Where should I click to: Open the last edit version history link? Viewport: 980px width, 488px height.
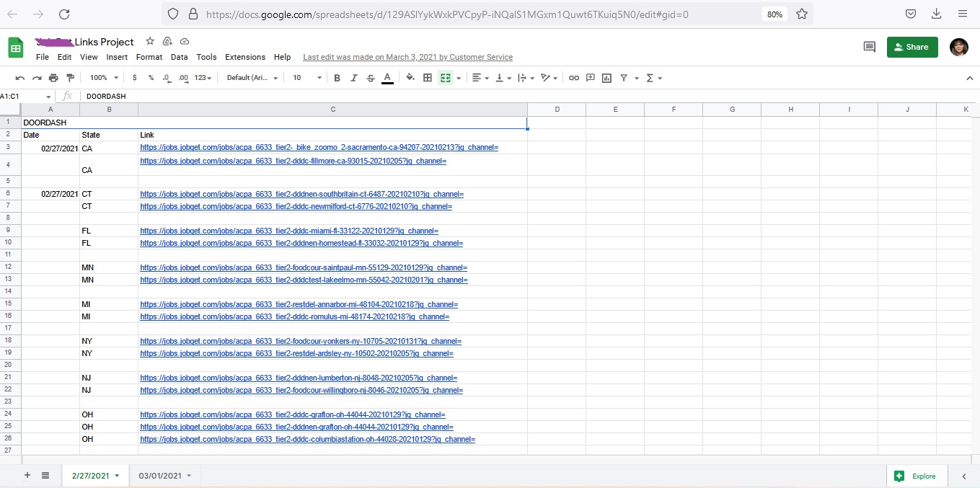408,57
